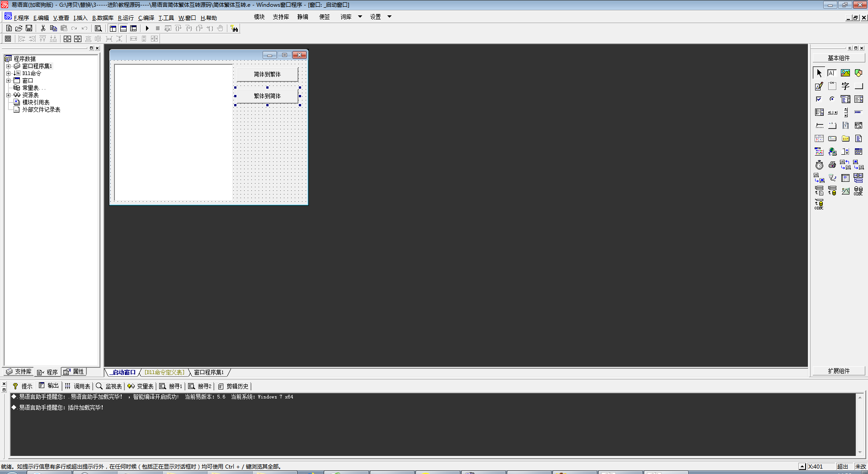
Task: Click the output panel scroll-down arrow
Action: point(860,452)
